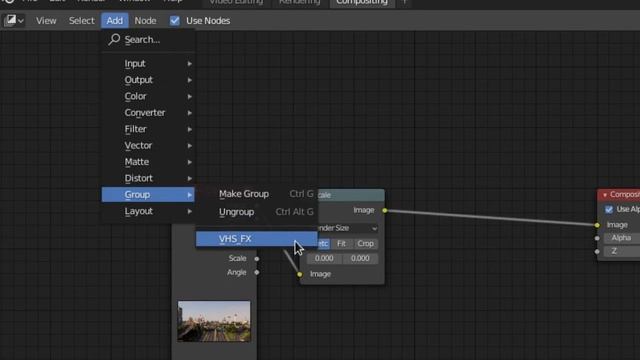
Task: Click the Z value field on Composite node
Action: (622, 251)
